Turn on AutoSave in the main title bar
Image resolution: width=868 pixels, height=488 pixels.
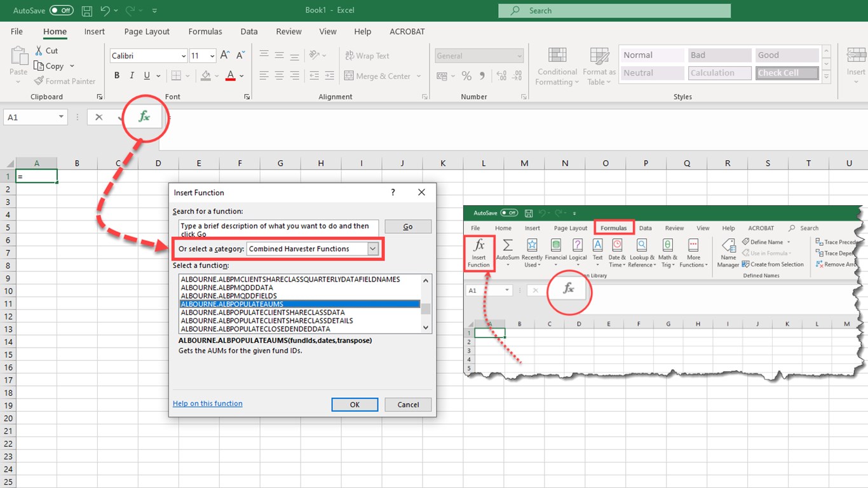pos(62,11)
